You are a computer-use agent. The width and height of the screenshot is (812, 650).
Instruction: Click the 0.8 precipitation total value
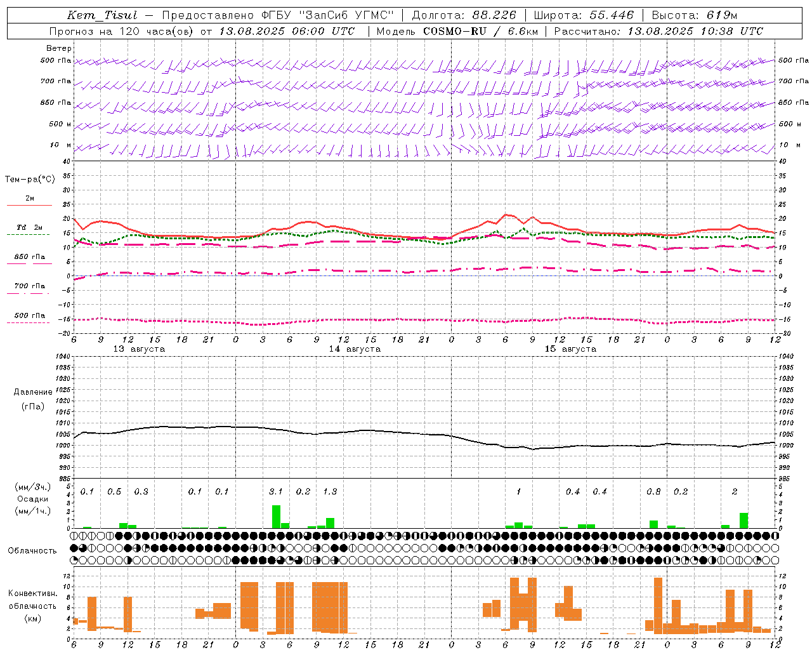click(x=653, y=491)
